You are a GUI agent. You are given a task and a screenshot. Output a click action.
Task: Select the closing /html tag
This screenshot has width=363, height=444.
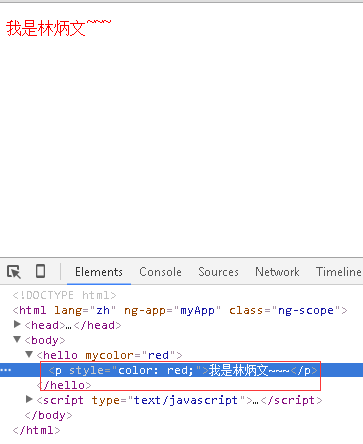point(37,430)
